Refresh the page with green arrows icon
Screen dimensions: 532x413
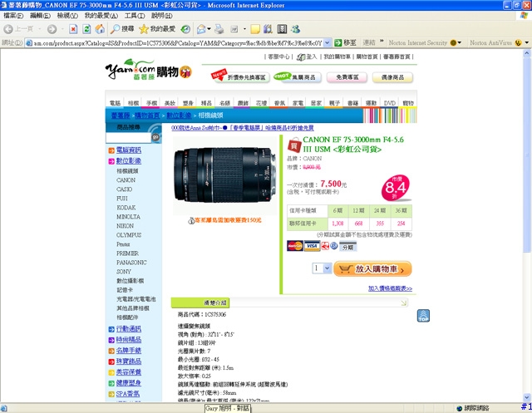pyautogui.click(x=86, y=29)
